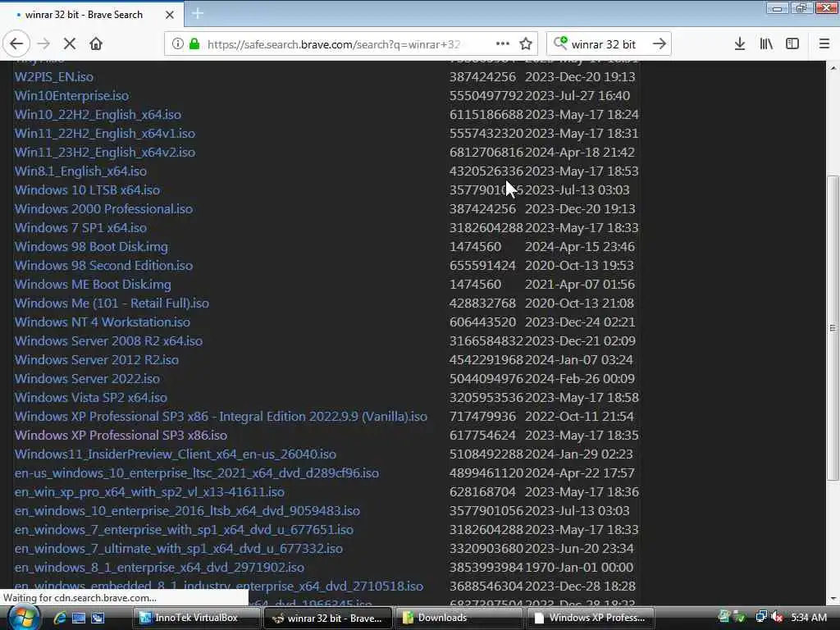Click the search engine magnifier icon
This screenshot has width=840, height=630.
tap(559, 43)
